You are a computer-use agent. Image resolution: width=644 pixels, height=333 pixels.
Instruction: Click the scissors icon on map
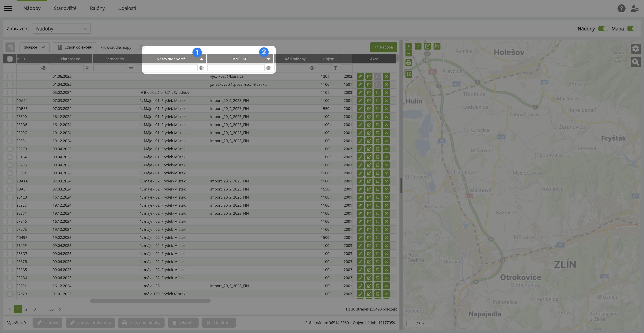point(437,46)
